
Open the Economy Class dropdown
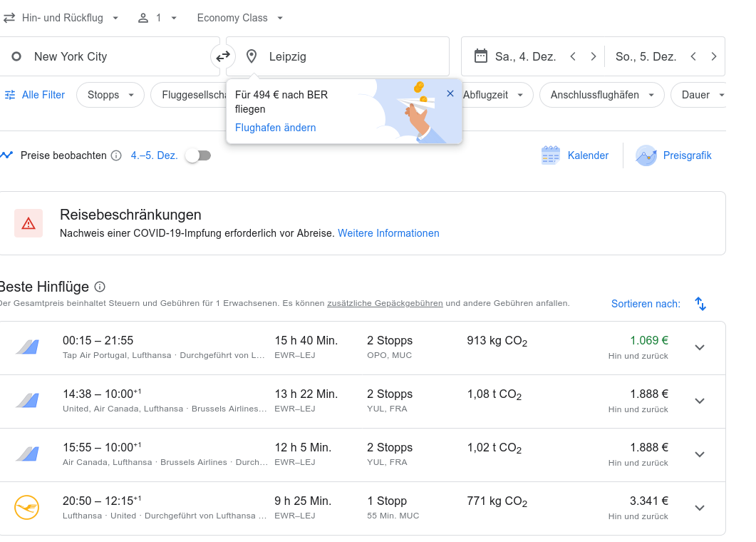239,18
